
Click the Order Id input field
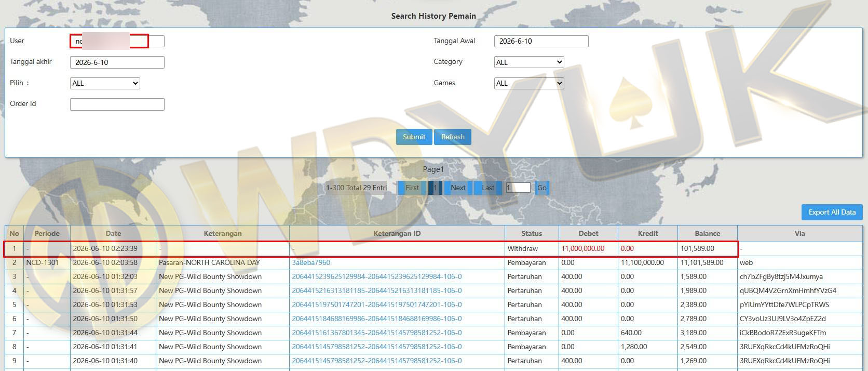[117, 104]
